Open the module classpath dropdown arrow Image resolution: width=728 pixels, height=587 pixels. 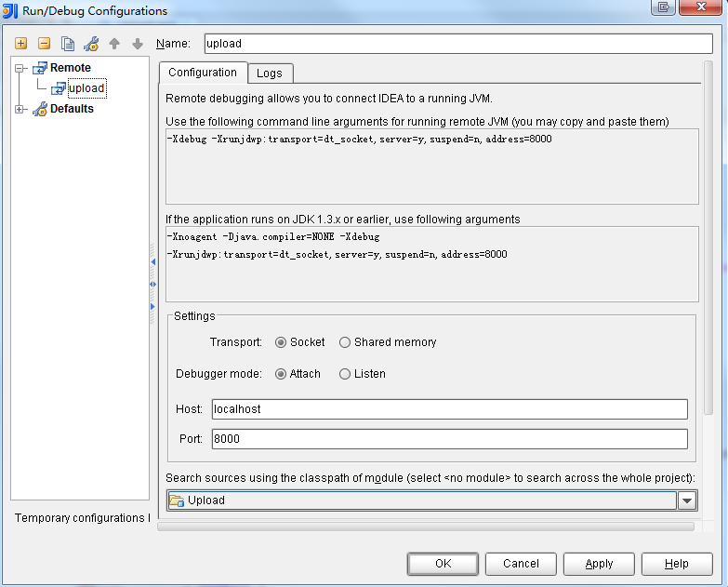click(687, 500)
